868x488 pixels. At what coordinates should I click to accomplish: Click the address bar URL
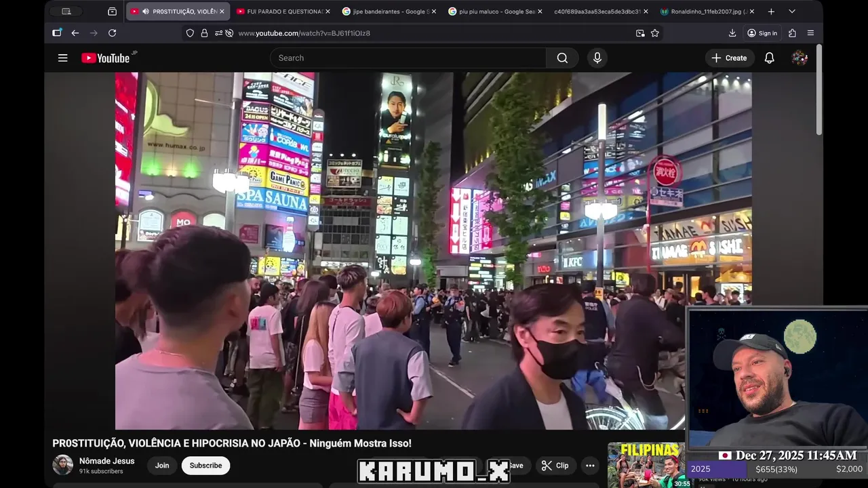coord(304,33)
